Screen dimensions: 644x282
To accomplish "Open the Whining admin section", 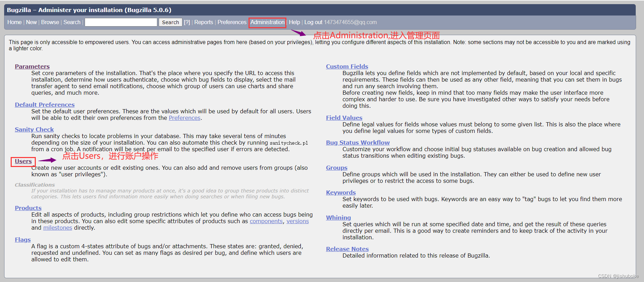I will (x=338, y=218).
